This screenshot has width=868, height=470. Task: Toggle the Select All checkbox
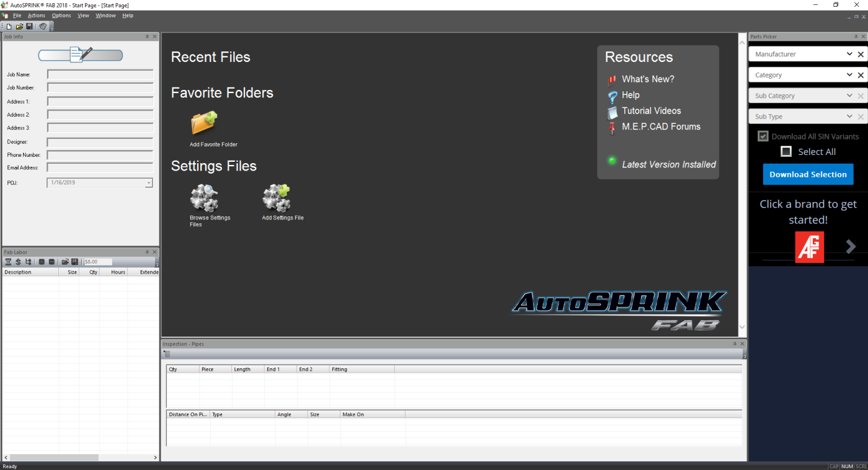tap(786, 151)
